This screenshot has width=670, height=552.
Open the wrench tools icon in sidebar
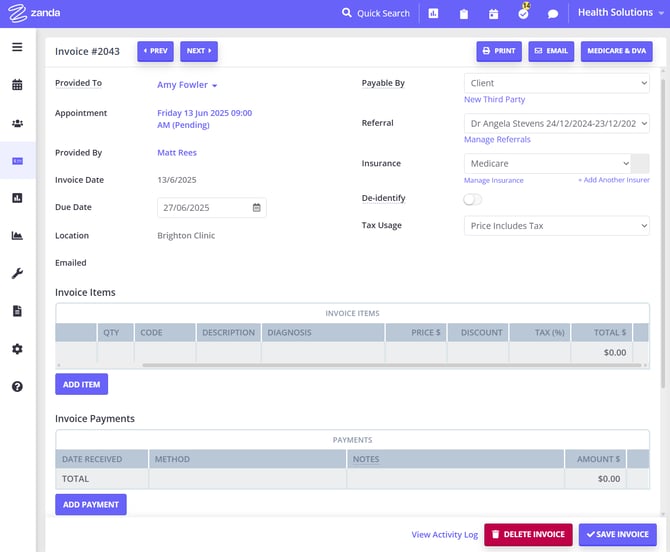coord(17,273)
